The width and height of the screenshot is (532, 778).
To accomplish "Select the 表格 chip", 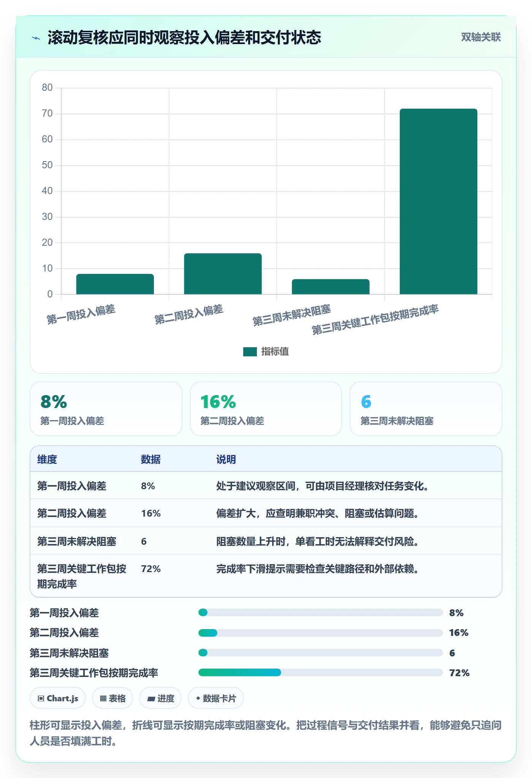I will pyautogui.click(x=112, y=698).
